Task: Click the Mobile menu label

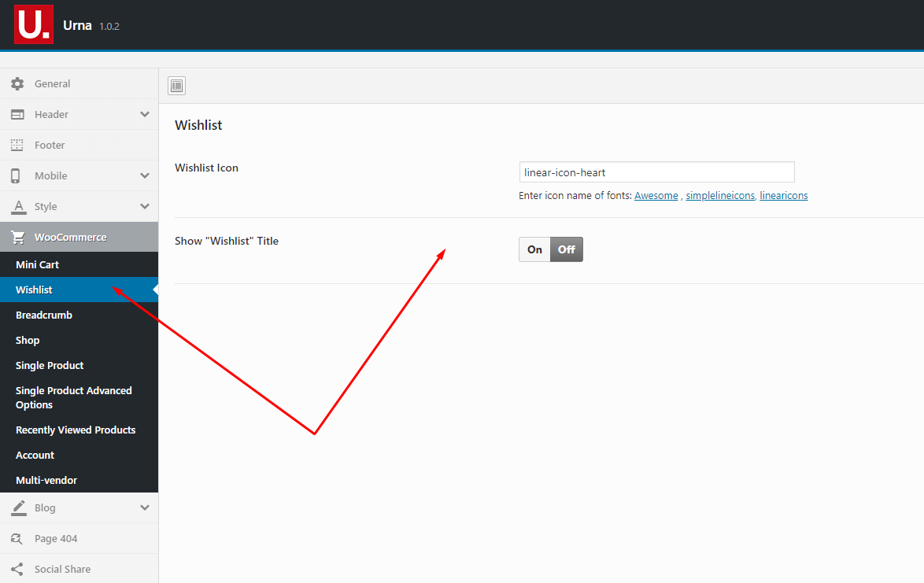Action: point(50,175)
